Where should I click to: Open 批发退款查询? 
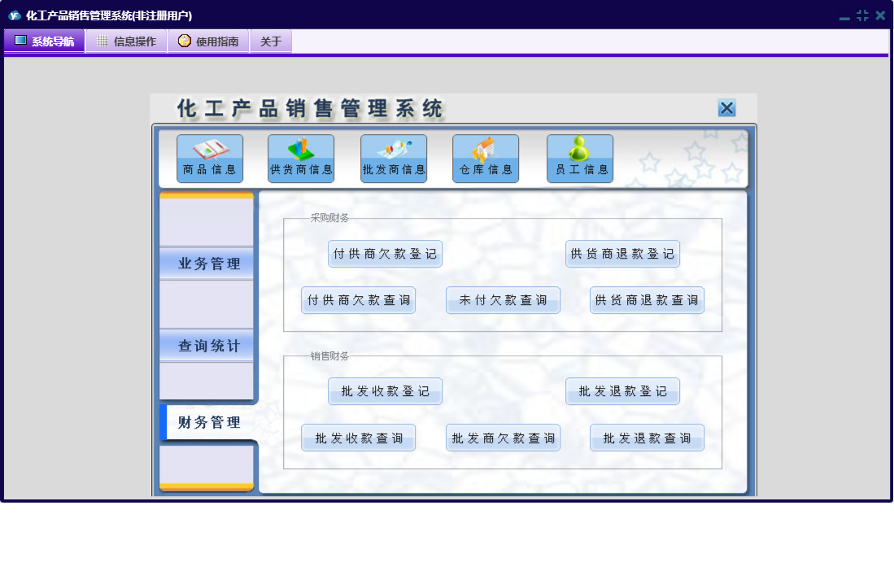pyautogui.click(x=648, y=438)
